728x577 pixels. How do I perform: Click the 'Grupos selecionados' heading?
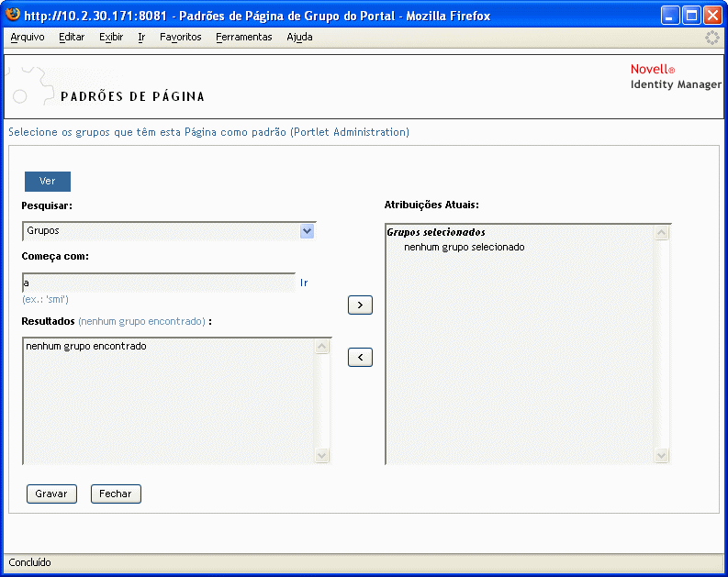click(436, 232)
